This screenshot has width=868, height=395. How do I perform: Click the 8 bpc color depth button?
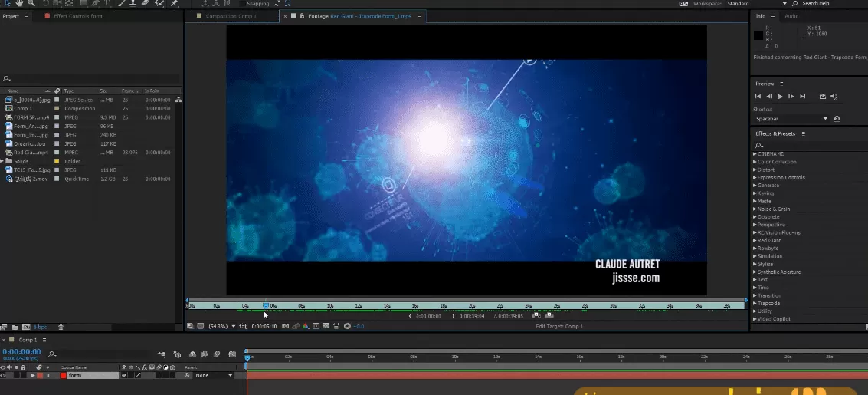click(x=41, y=328)
